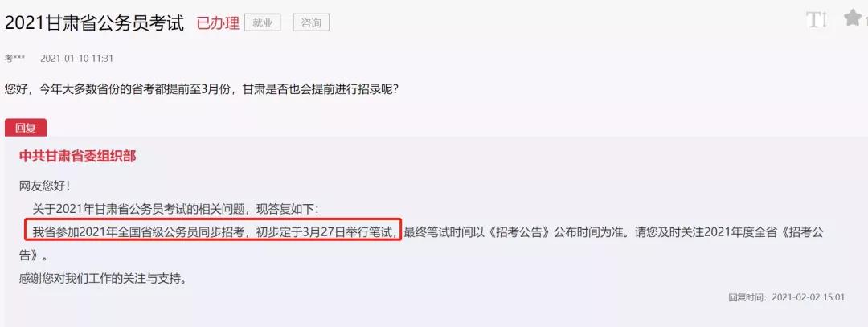
Task: Click the number beside the star icon
Action: (866, 21)
